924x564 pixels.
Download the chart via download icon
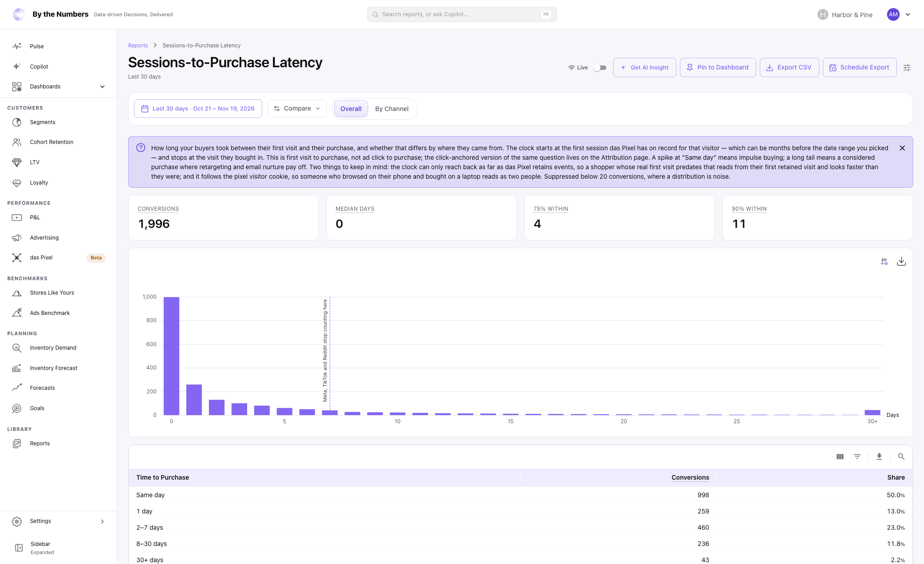pos(901,261)
